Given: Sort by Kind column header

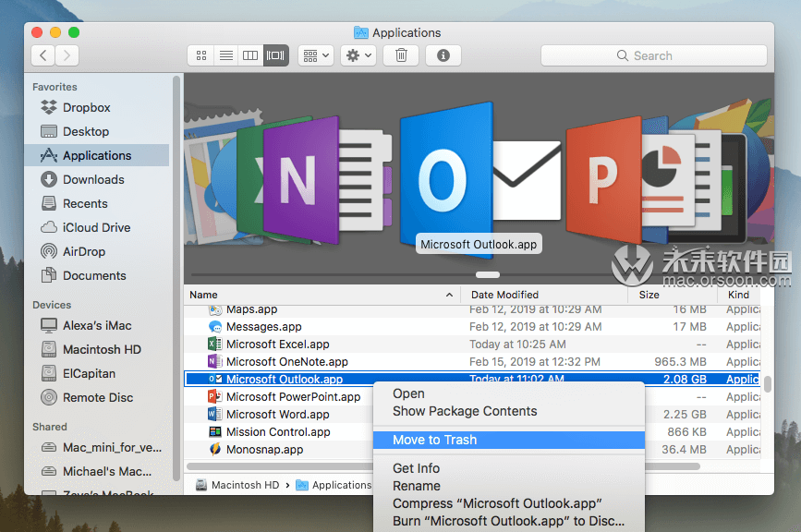Looking at the screenshot, I should (x=739, y=295).
